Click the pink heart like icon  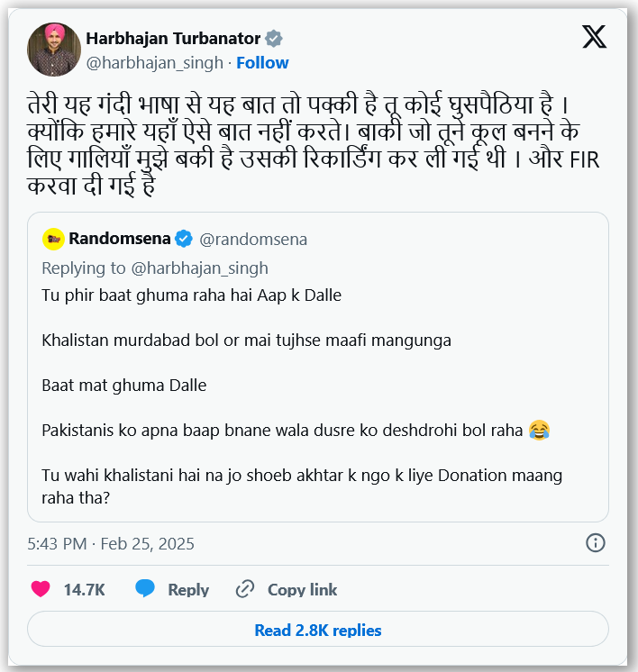click(x=41, y=590)
